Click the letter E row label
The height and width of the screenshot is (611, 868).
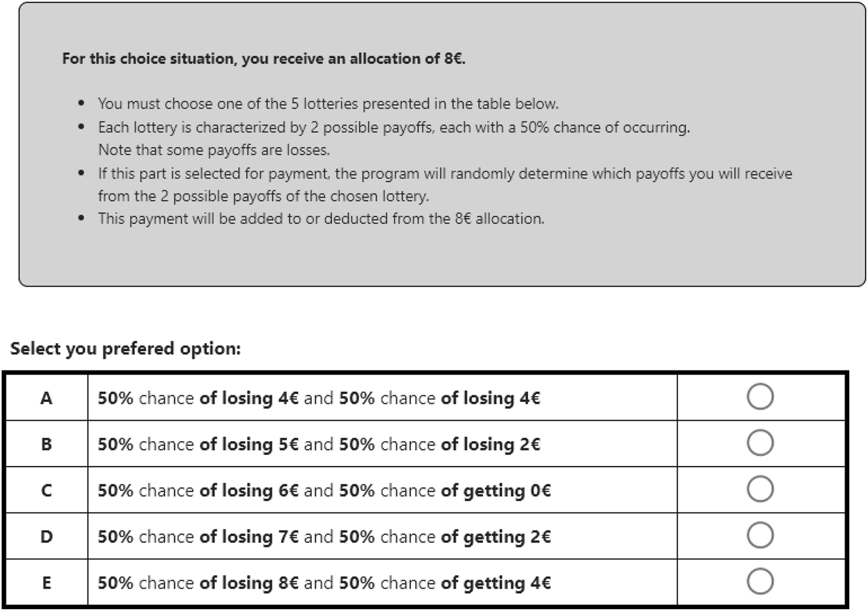coord(46,583)
